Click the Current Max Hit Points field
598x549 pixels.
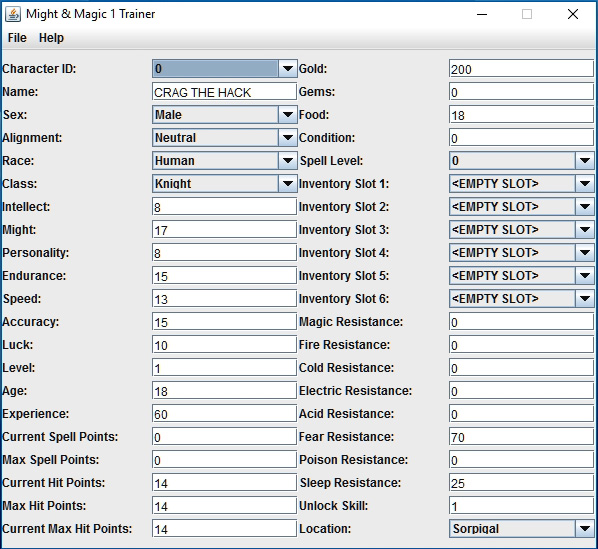(x=224, y=528)
